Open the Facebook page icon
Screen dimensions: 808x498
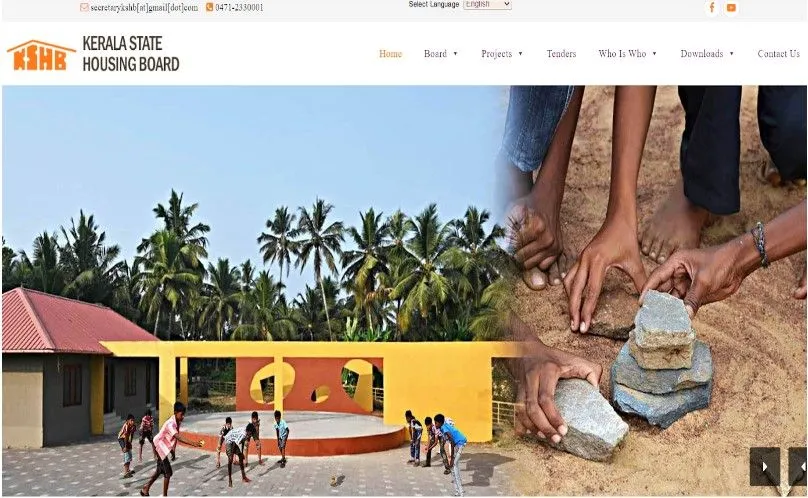(712, 8)
